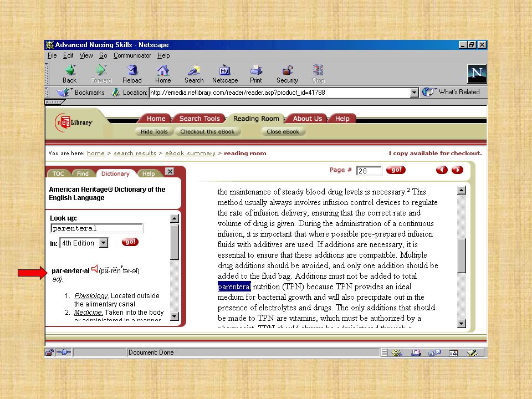Click reading pane scroll down arrow
Screen dimensions: 532x399
point(462,323)
